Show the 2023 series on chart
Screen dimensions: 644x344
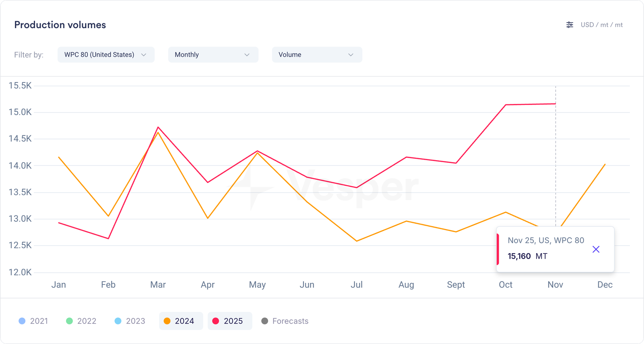click(x=130, y=321)
